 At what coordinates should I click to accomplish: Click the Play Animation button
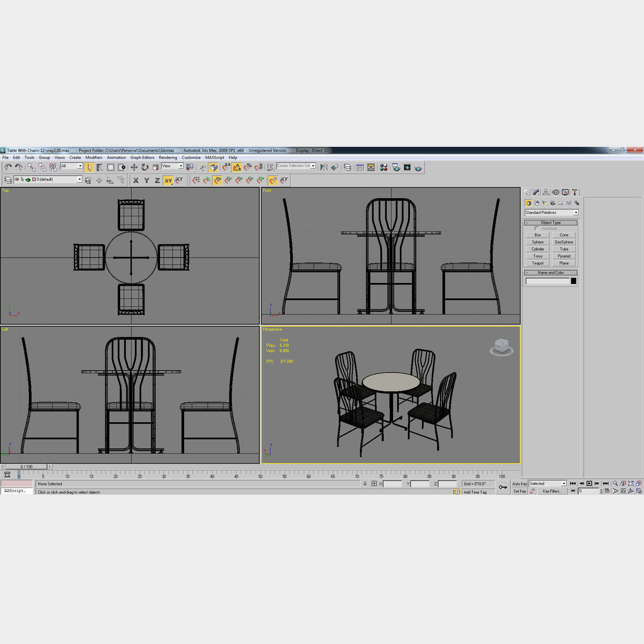point(589,483)
